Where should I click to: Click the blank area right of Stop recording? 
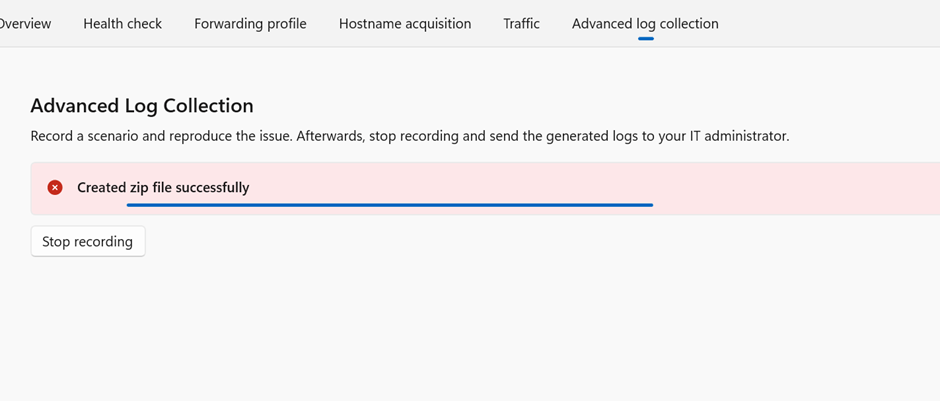point(500,242)
